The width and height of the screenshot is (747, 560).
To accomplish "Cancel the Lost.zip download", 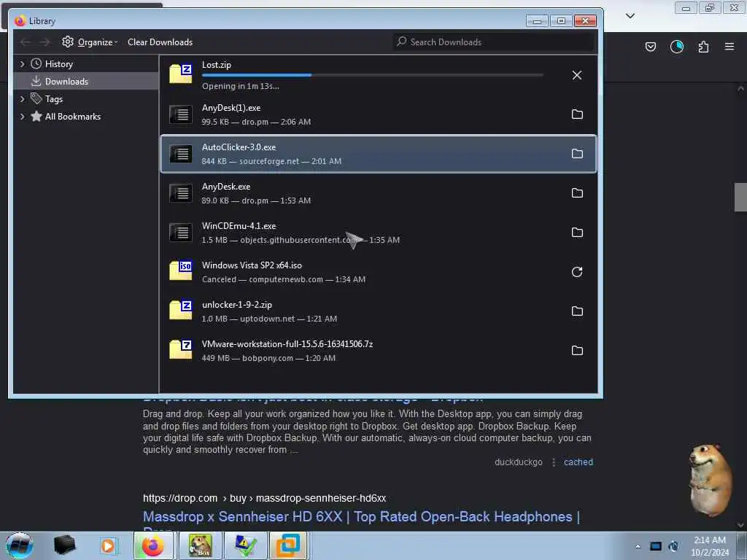I will pos(576,75).
